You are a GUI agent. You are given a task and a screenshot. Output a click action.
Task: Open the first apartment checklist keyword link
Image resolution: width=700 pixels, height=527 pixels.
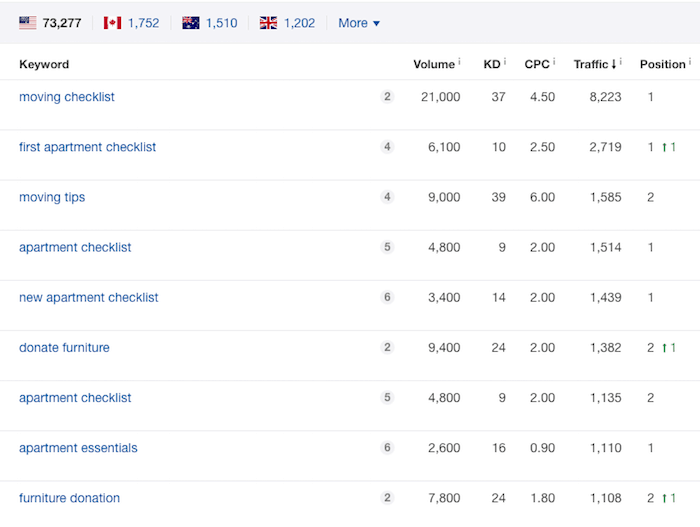pyautogui.click(x=88, y=147)
